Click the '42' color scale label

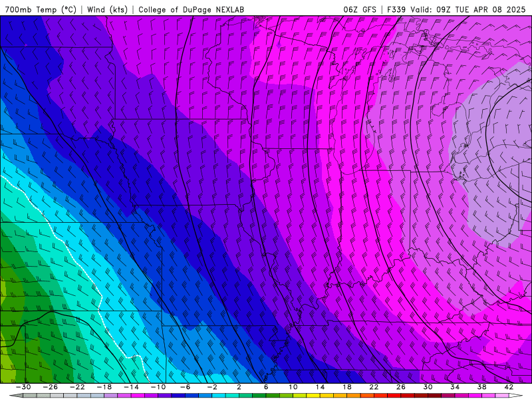pos(509,387)
